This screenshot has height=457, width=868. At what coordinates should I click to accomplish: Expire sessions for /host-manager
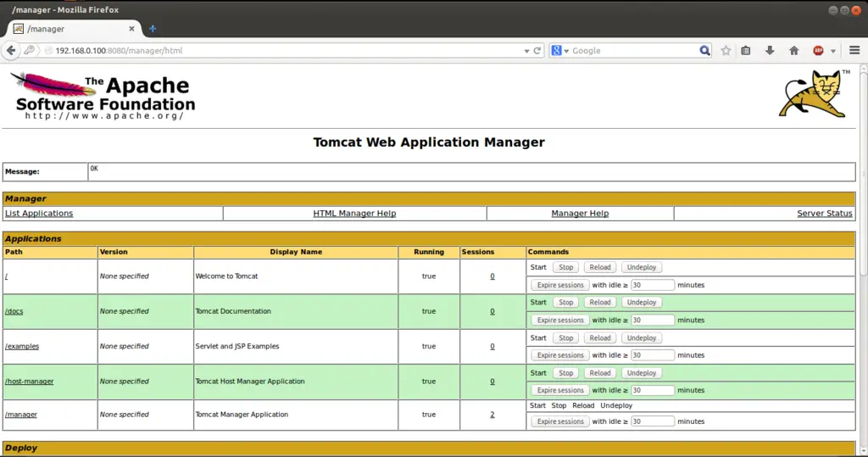coord(560,390)
